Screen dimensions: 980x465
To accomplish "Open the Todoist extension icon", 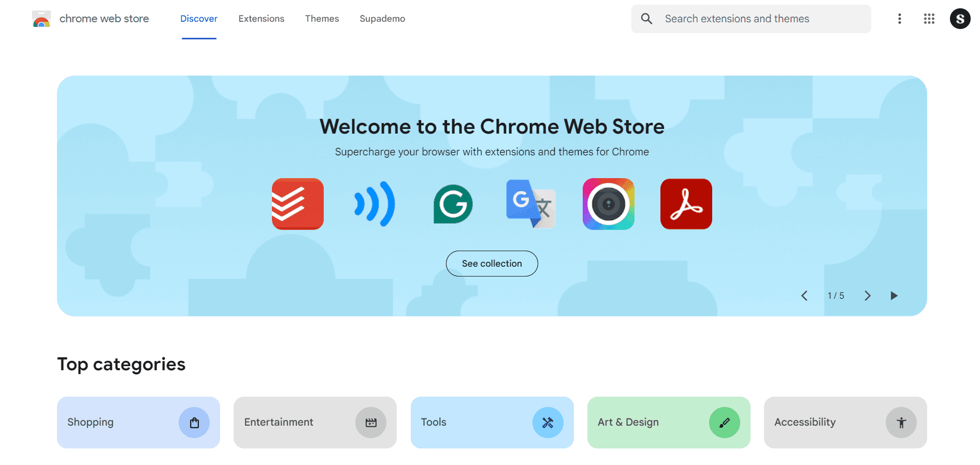I will pyautogui.click(x=298, y=204).
